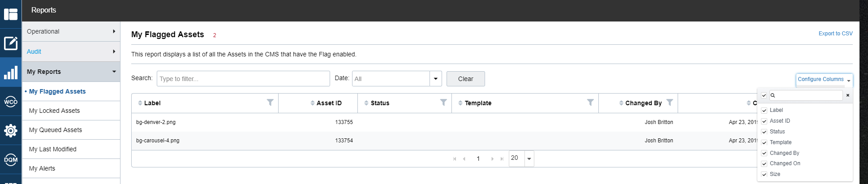Open the Edit content icon
The width and height of the screenshot is (868, 184).
pos(11,43)
